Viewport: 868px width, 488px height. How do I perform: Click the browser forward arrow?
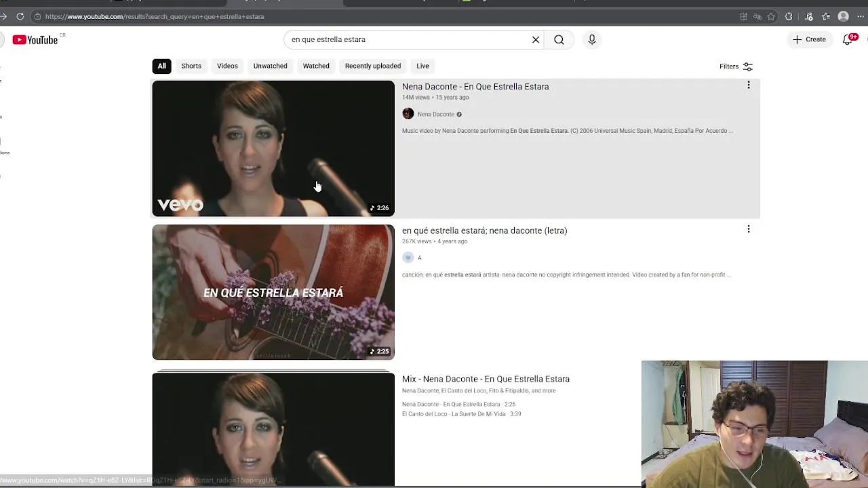coord(3,16)
